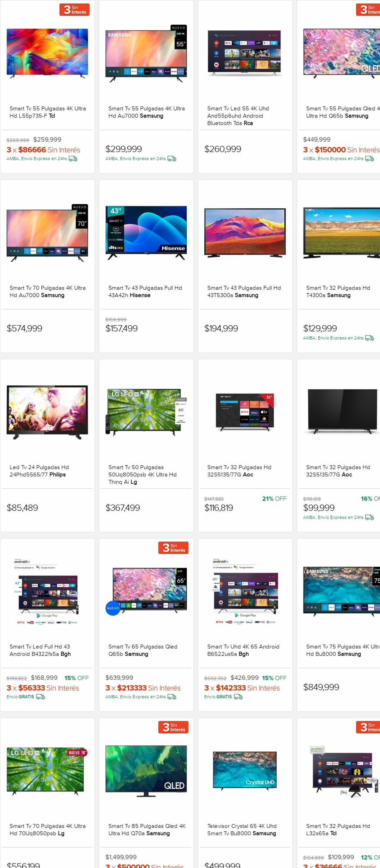Click the title Smart Tv 32 Pulgadas T4300a Samsung
The width and height of the screenshot is (380, 868).
(338, 292)
